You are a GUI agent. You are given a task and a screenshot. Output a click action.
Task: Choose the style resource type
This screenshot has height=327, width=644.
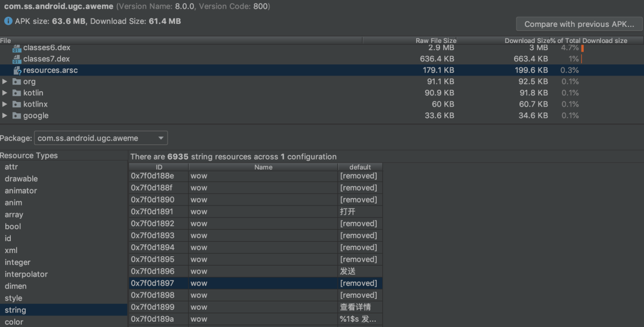tap(13, 298)
